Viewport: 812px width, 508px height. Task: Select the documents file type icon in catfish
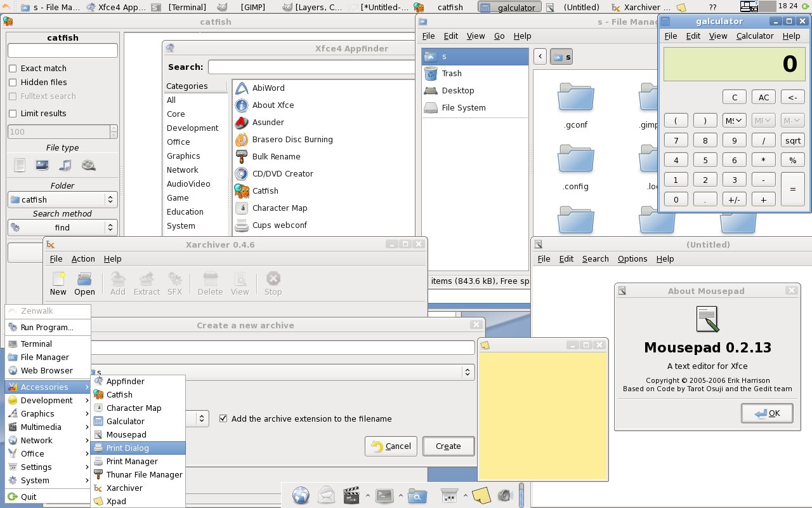pyautogui.click(x=20, y=166)
